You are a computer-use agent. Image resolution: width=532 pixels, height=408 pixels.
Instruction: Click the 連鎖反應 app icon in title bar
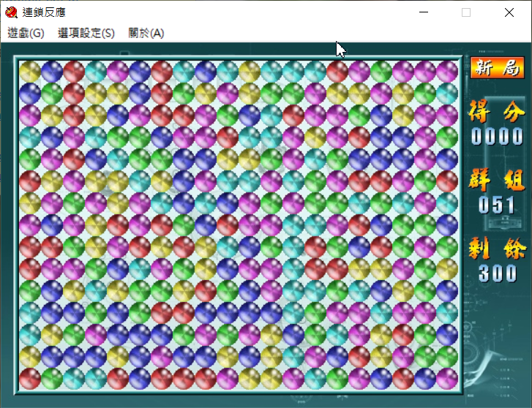[11, 12]
